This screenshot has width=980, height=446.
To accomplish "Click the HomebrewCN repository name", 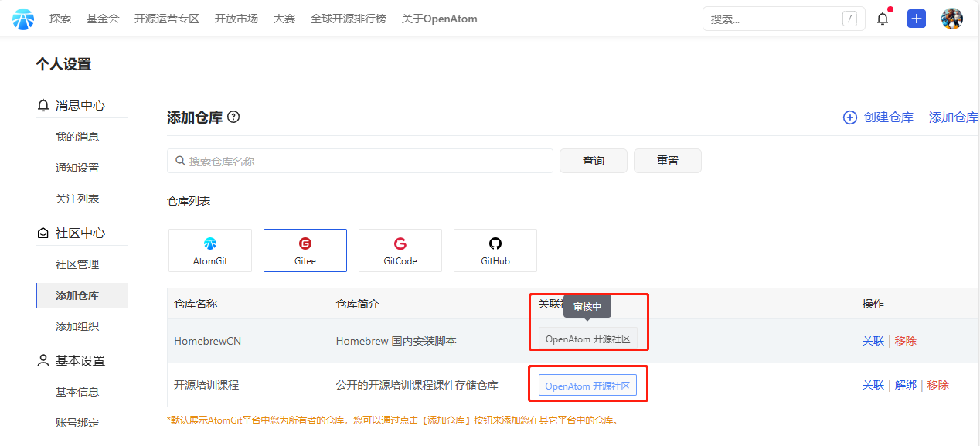I will (x=208, y=341).
